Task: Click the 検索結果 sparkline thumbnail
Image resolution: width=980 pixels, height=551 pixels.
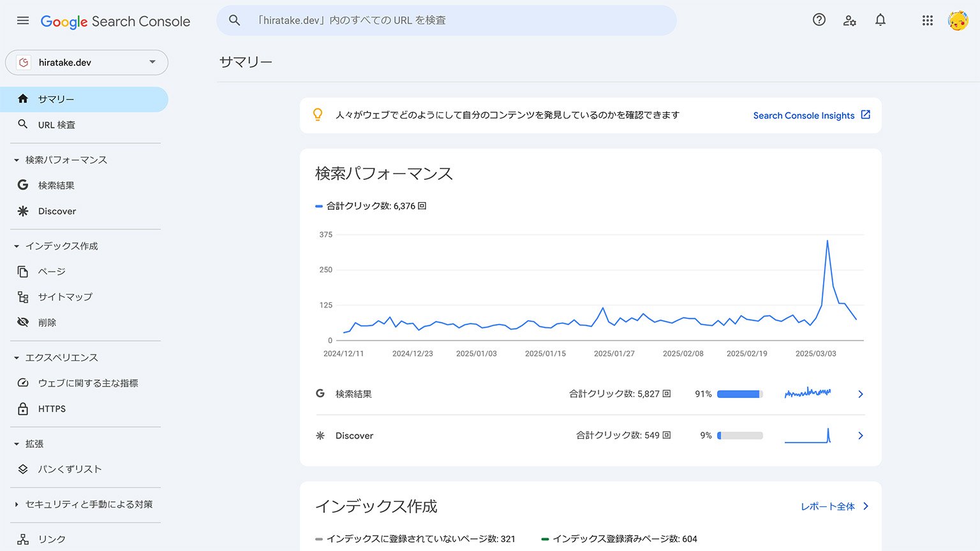Action: 808,393
